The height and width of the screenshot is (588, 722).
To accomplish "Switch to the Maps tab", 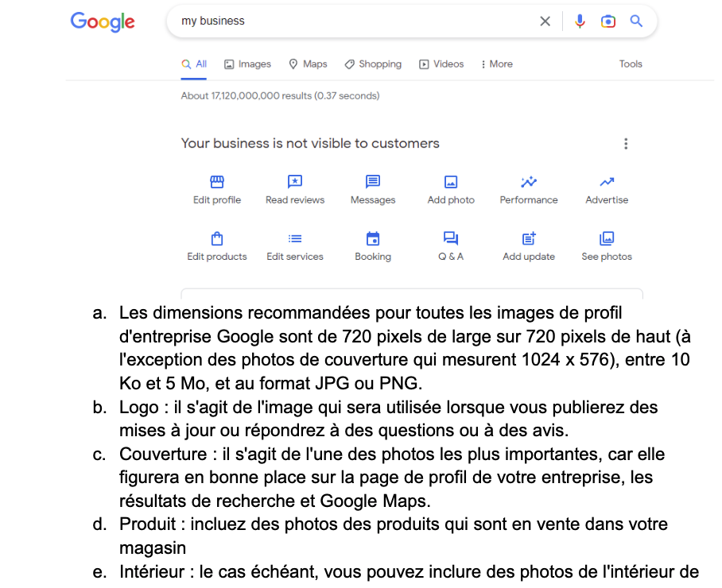I will click(308, 64).
